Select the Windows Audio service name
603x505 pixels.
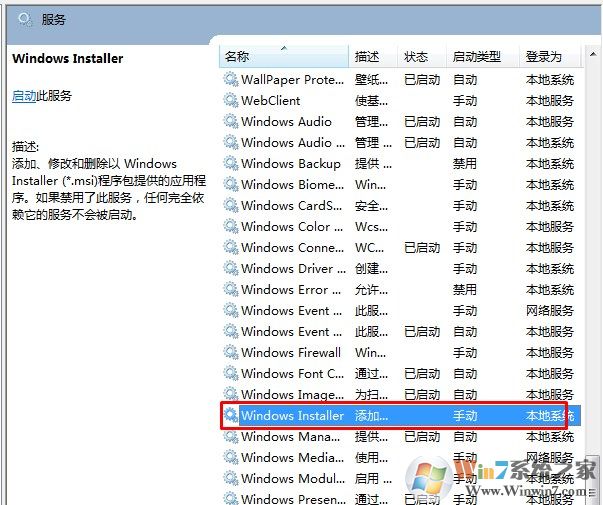286,122
